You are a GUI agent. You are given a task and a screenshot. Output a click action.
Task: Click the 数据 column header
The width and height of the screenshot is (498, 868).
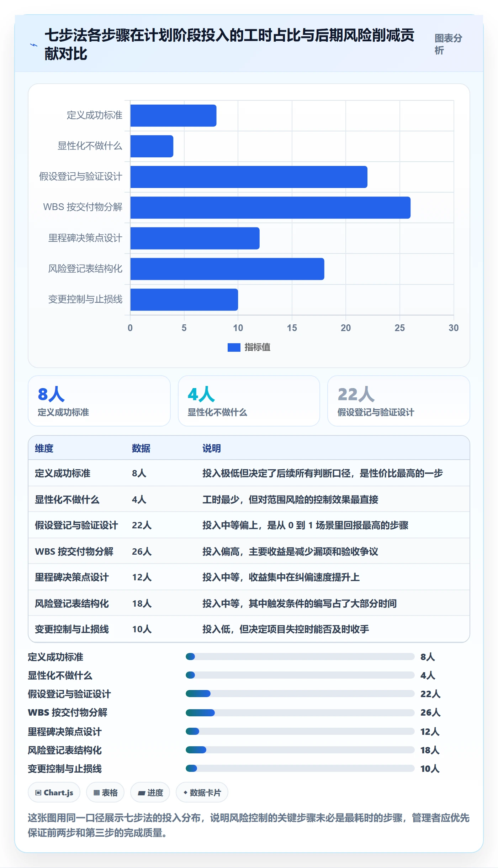141,448
